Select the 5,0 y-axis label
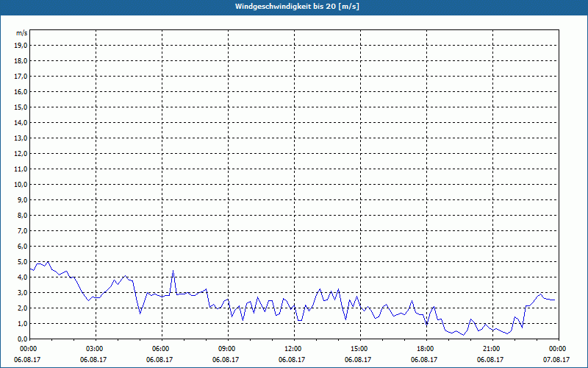The image size is (588, 368). pyautogui.click(x=22, y=262)
